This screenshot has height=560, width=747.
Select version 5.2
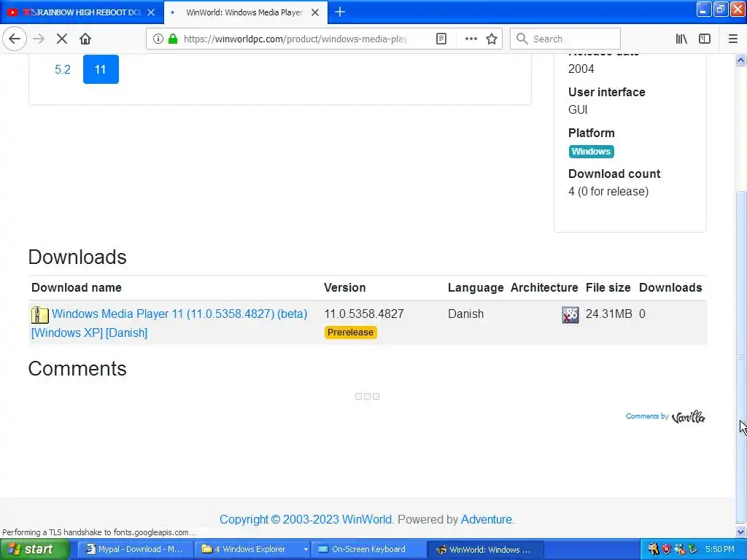click(x=63, y=69)
